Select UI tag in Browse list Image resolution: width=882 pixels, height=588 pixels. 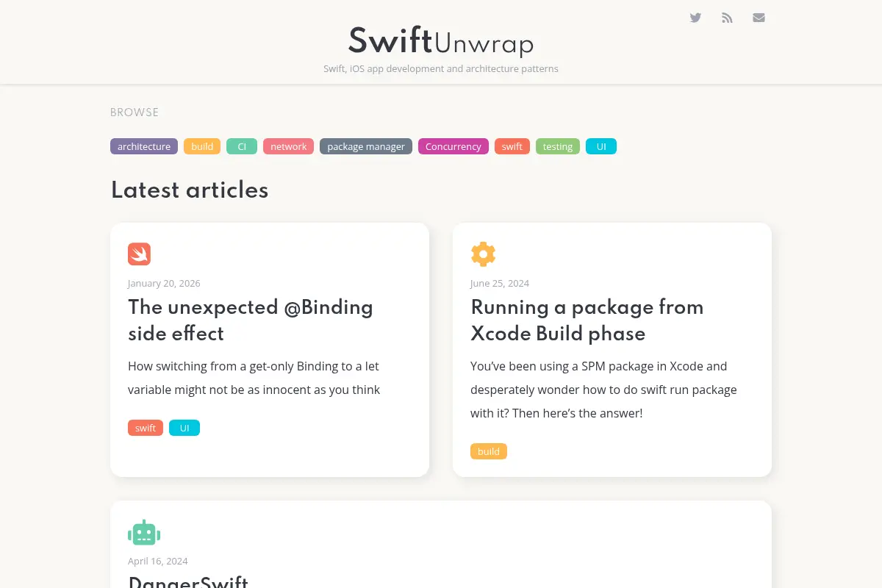point(601,146)
